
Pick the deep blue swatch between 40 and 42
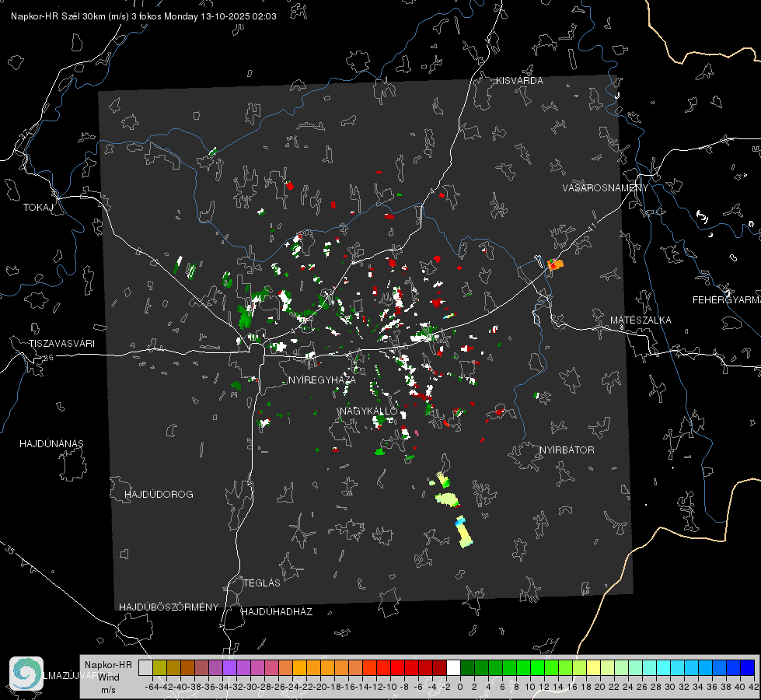(748, 667)
